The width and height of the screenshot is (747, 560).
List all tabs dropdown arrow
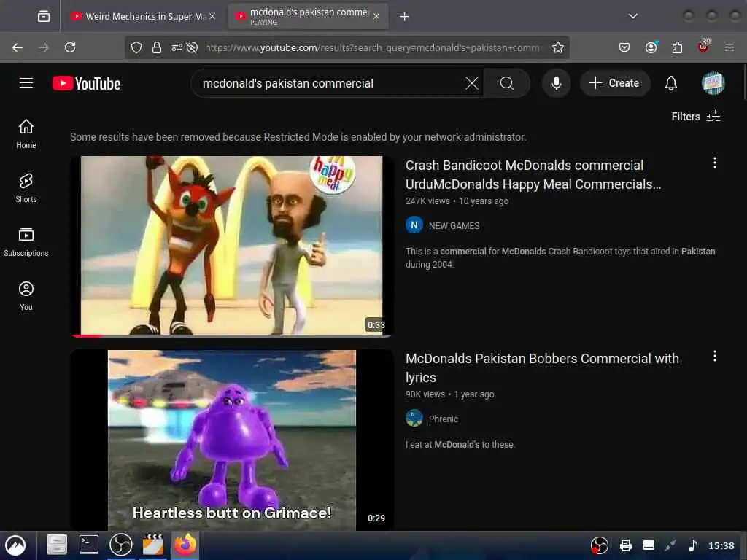[632, 17]
